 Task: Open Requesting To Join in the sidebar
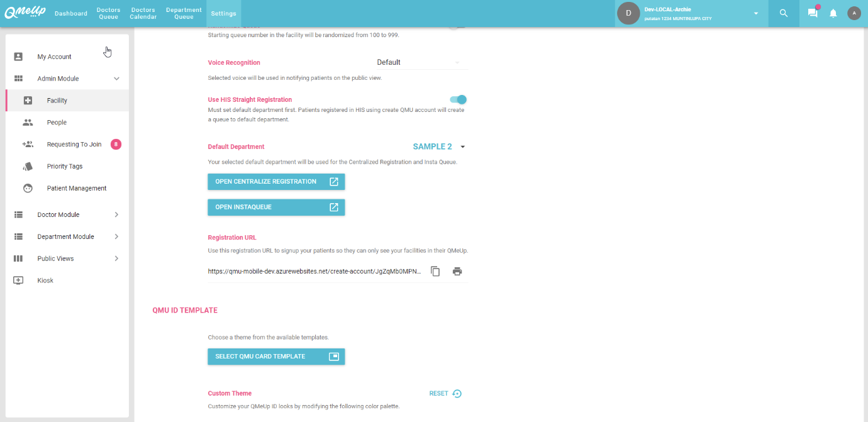pos(74,144)
